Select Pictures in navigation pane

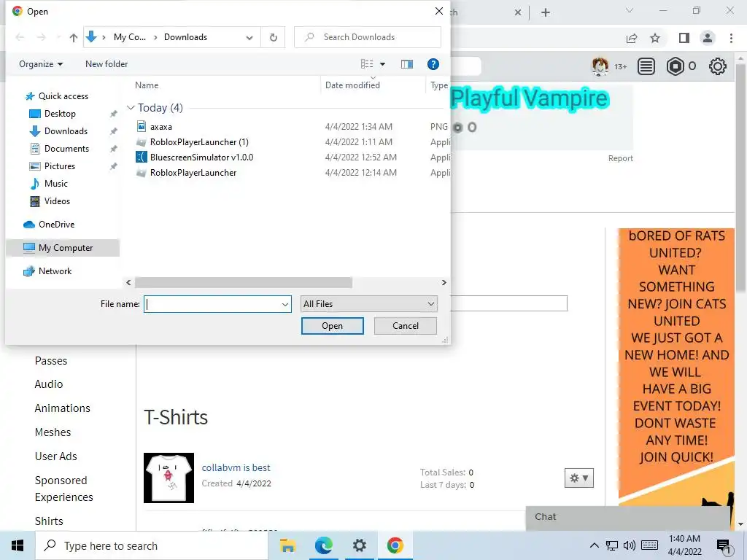click(x=60, y=166)
